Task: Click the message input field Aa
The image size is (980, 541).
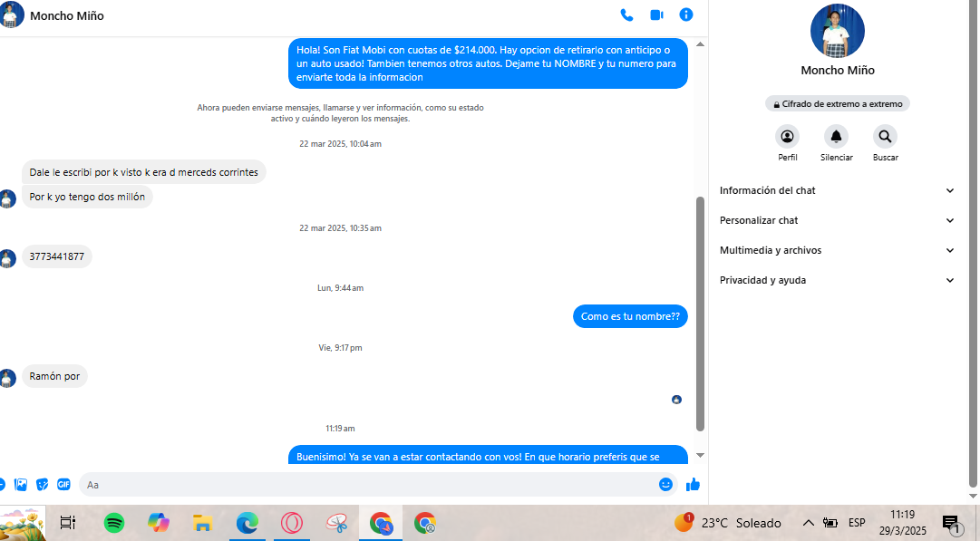Action: (369, 485)
